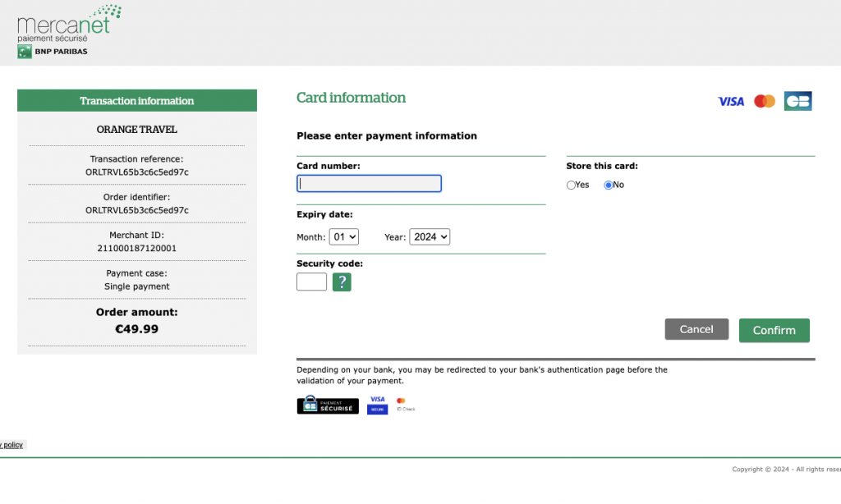Viewport: 841px width, 504px height.
Task: Click the Transaction information panel header
Action: tap(137, 101)
